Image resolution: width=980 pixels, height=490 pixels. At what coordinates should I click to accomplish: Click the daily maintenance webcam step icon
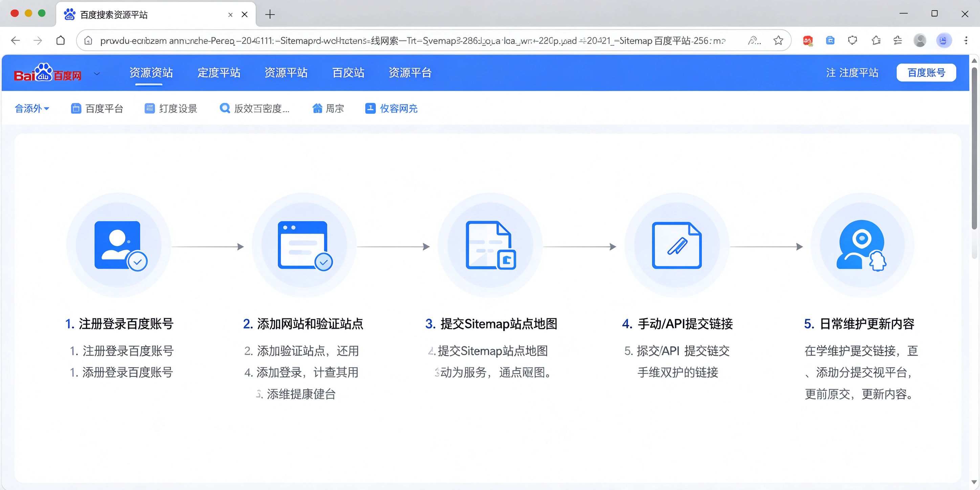pos(862,245)
